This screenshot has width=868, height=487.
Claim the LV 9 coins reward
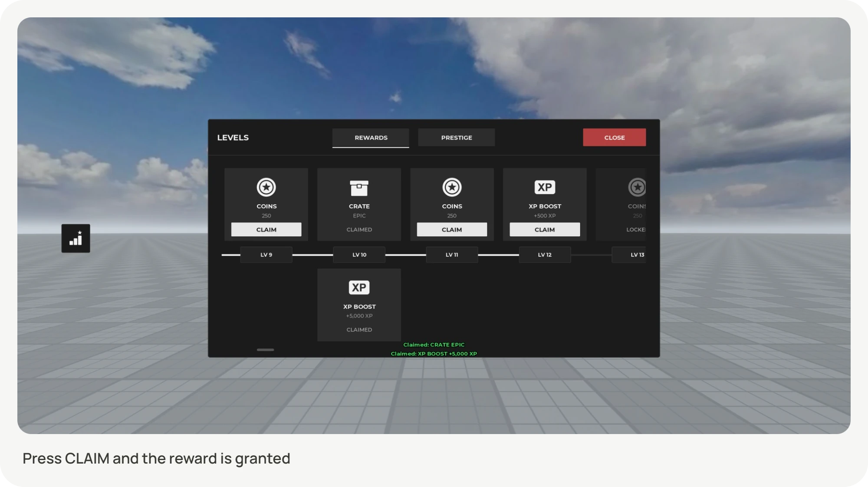click(266, 230)
